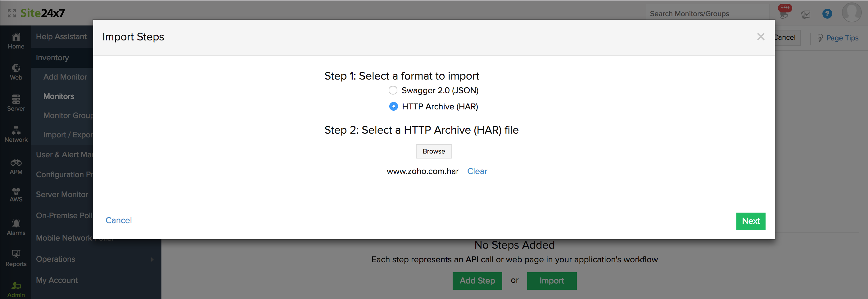Close the Import Steps dialog
The image size is (868, 299).
[761, 37]
